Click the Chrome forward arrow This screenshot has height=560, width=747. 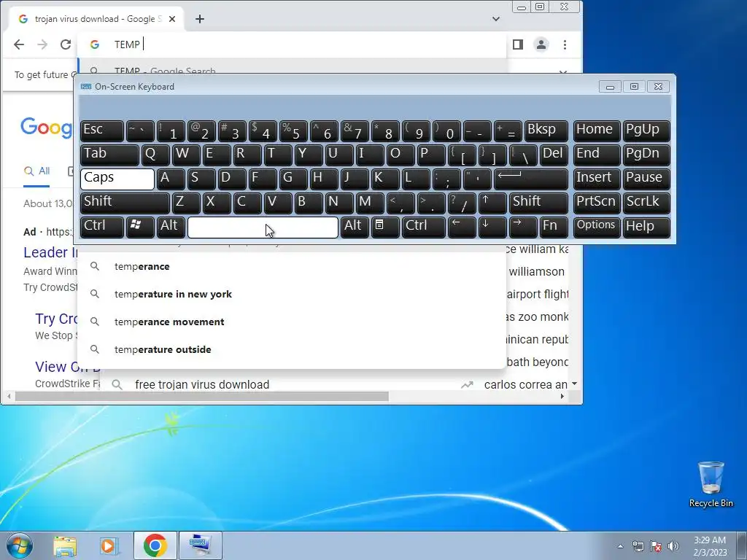[42, 44]
